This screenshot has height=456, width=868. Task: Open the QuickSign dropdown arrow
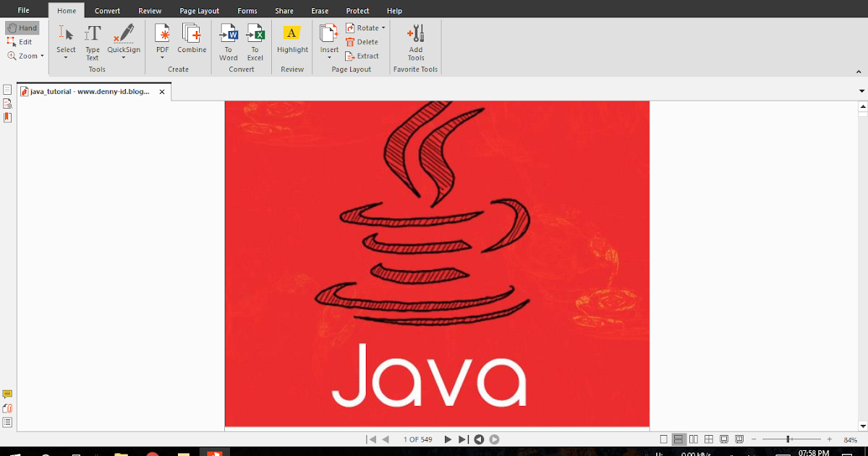[124, 57]
